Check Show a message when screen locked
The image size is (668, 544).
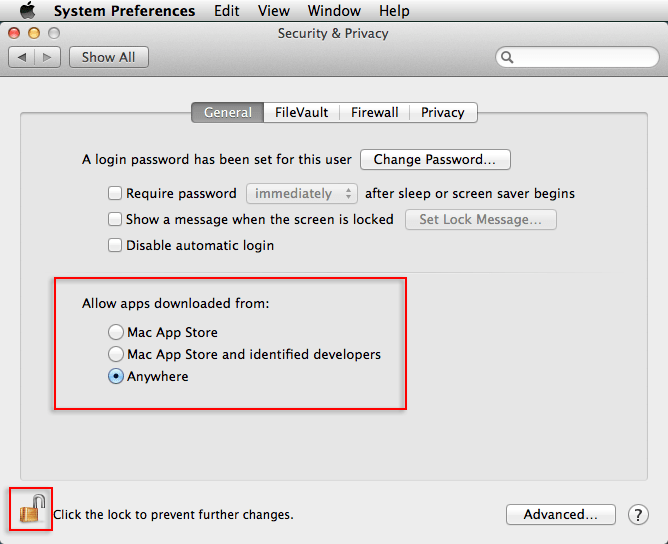click(x=115, y=219)
